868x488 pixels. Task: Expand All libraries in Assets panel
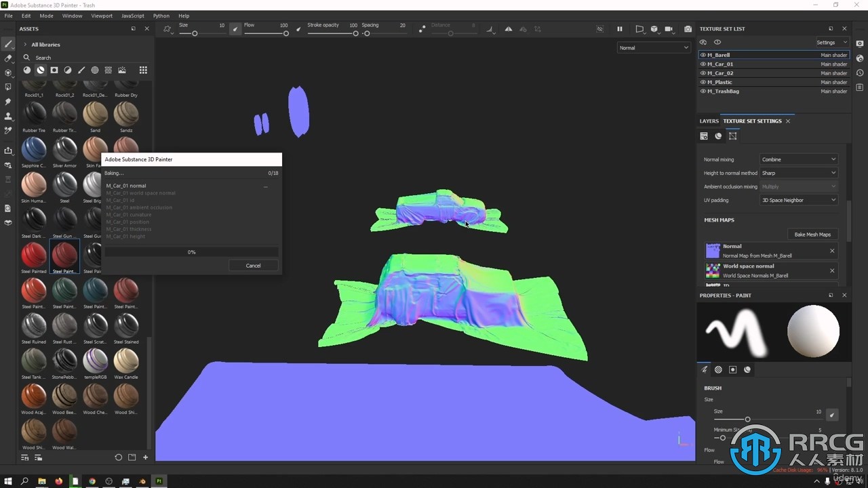point(25,45)
